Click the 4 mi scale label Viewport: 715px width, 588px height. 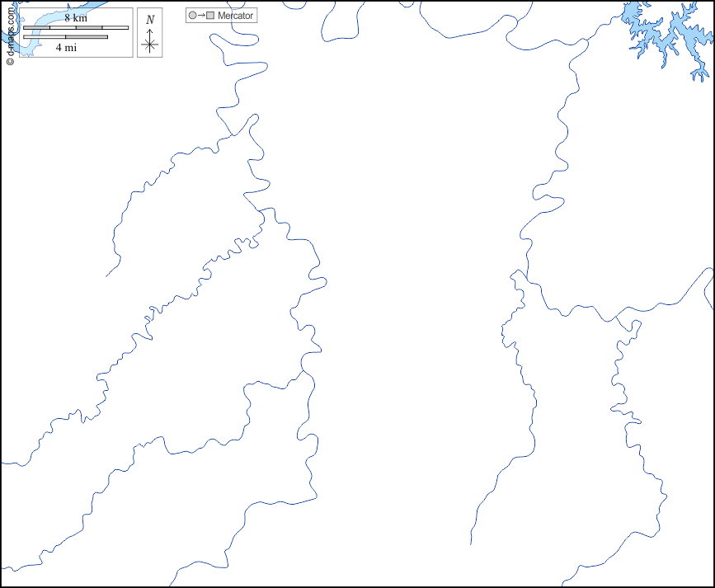coord(66,47)
